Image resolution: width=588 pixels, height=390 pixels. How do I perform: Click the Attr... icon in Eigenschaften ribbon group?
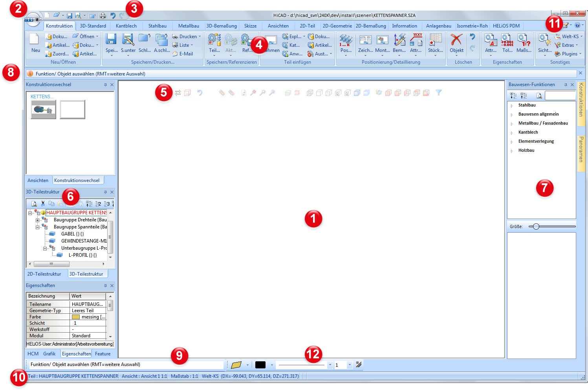tap(491, 39)
